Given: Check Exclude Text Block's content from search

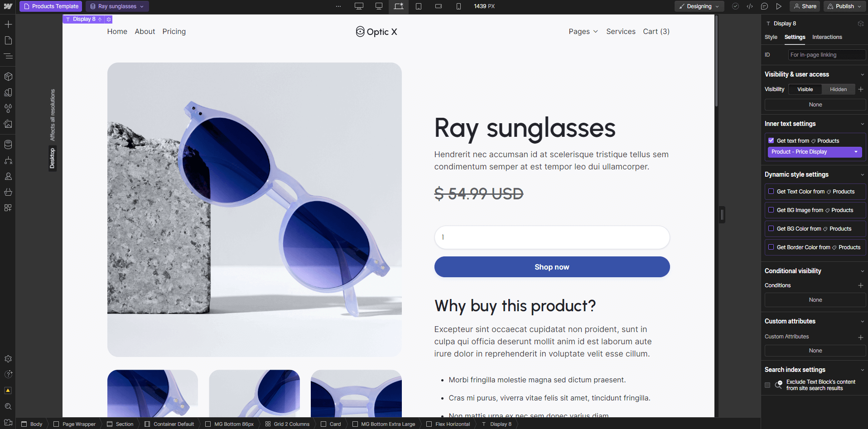Looking at the screenshot, I should point(767,385).
